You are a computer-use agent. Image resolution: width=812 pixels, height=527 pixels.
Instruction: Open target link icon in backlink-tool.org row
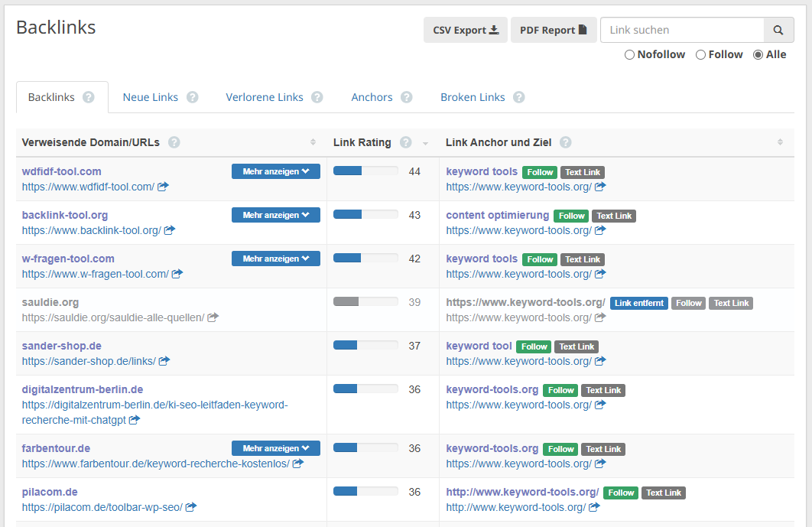coord(599,230)
